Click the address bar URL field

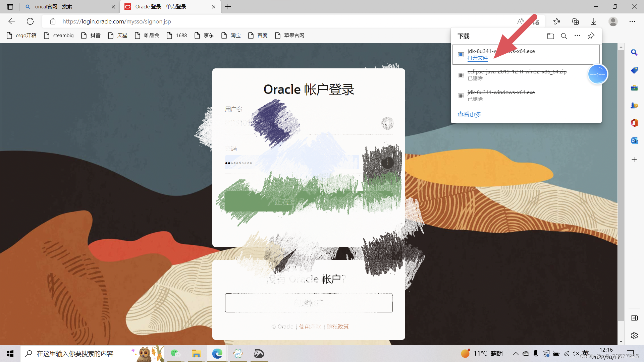(x=268, y=21)
